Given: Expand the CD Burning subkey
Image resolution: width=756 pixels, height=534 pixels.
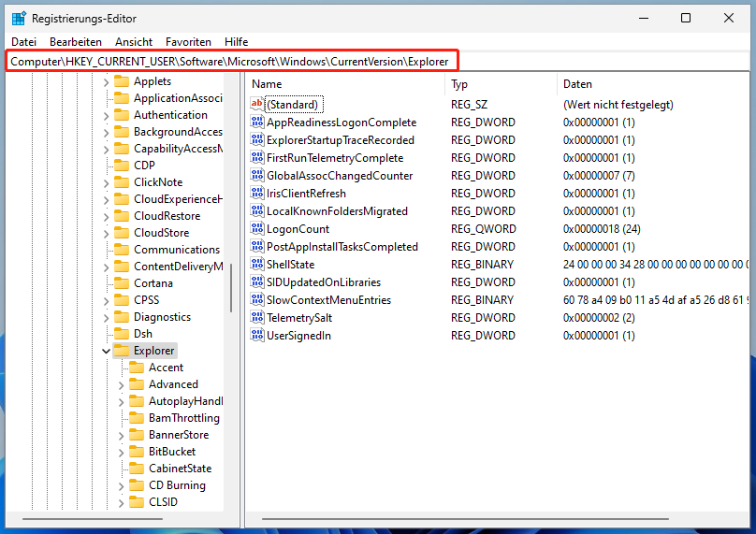Looking at the screenshot, I should tap(121, 486).
